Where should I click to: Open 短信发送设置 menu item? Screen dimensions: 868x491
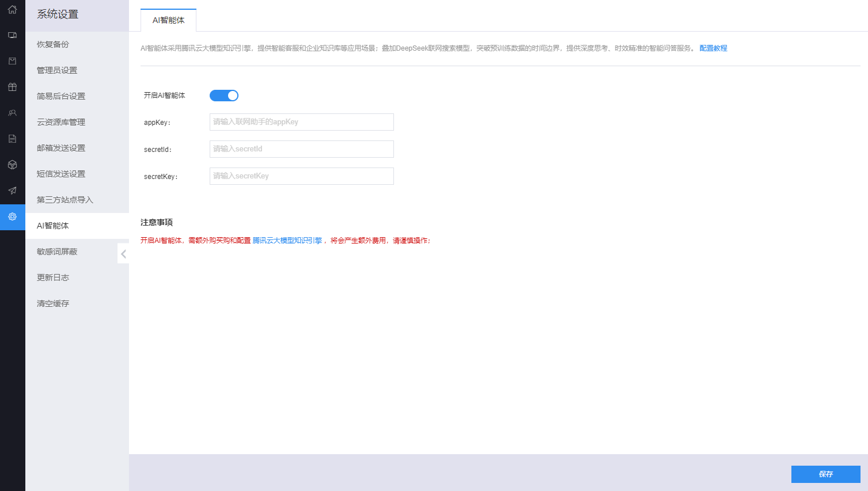(x=77, y=174)
